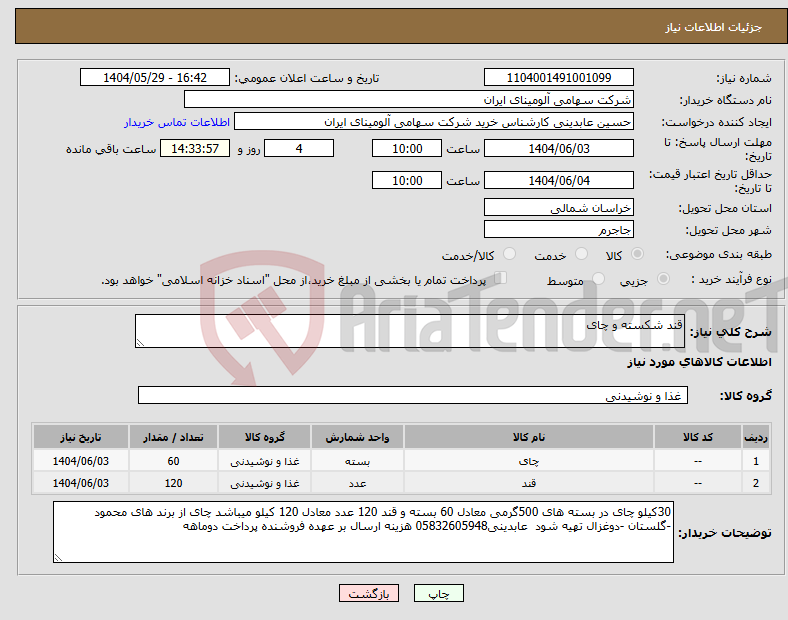Click the گروه کالا cell in the چای row
Viewport: 788px width, 620px height.
pos(264,461)
